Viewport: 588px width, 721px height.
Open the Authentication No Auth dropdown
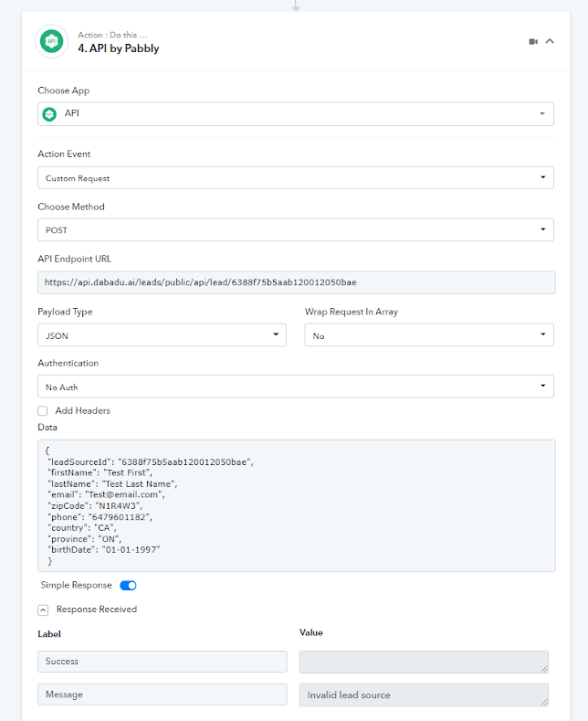(296, 387)
